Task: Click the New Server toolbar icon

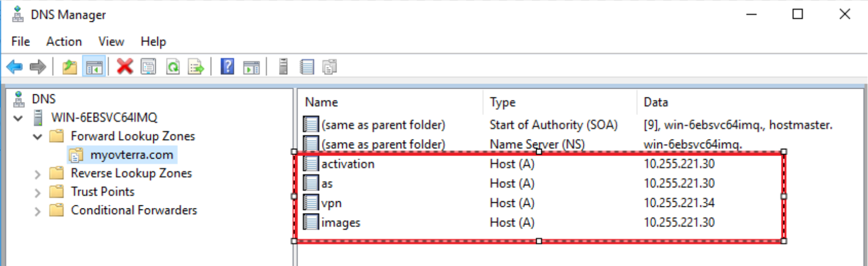Action: 283,66
